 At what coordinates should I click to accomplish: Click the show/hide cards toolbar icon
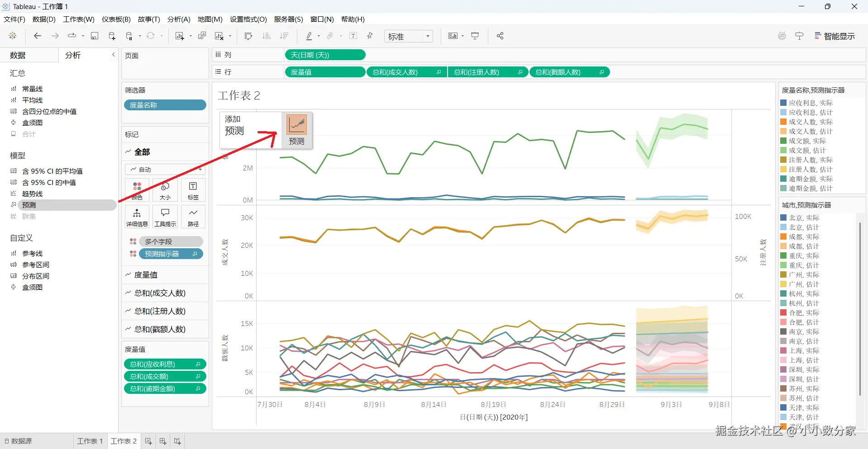click(x=453, y=36)
